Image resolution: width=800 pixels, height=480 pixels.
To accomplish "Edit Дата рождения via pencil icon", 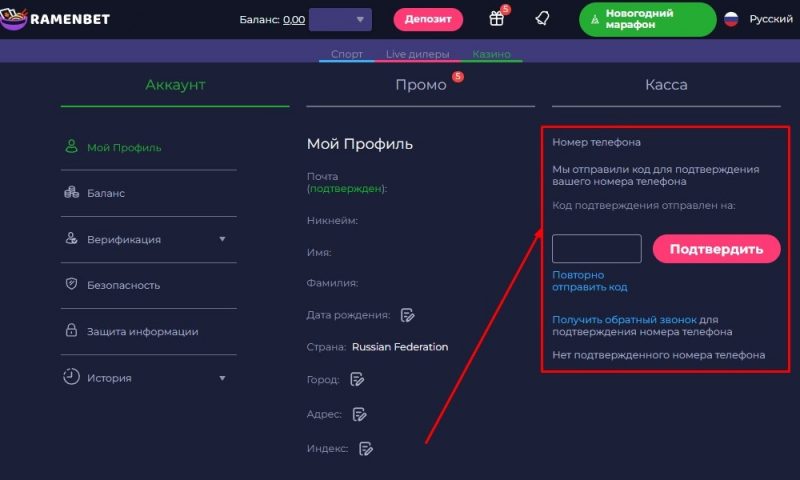I will coord(407,315).
